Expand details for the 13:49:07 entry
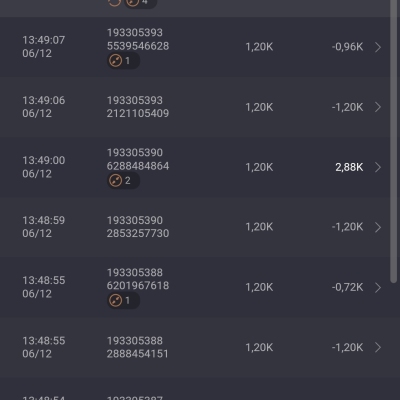The image size is (400, 400). click(378, 47)
